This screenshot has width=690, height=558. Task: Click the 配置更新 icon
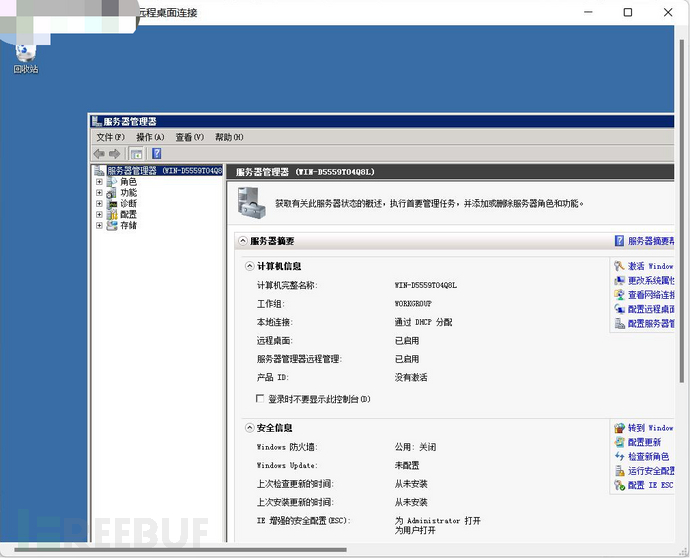point(620,442)
